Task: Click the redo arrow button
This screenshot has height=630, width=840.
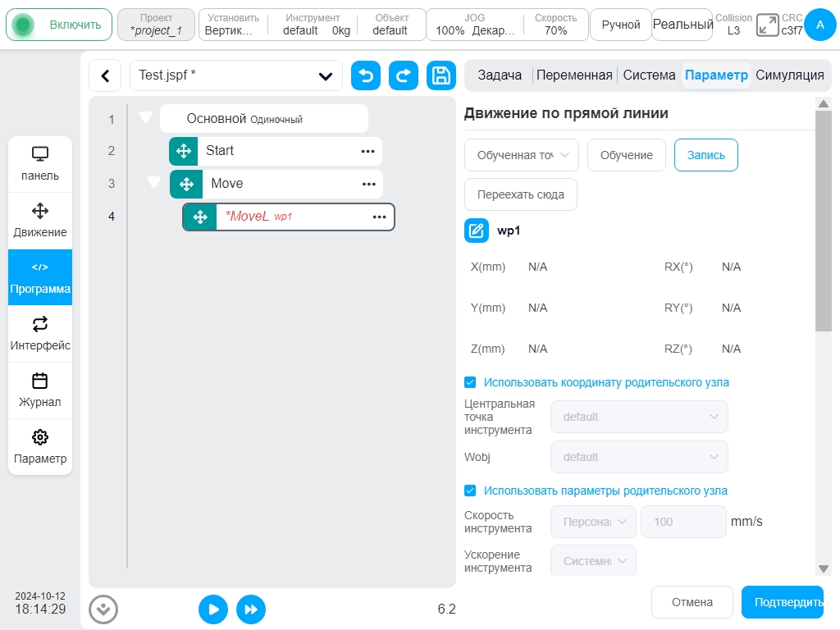Action: point(404,75)
